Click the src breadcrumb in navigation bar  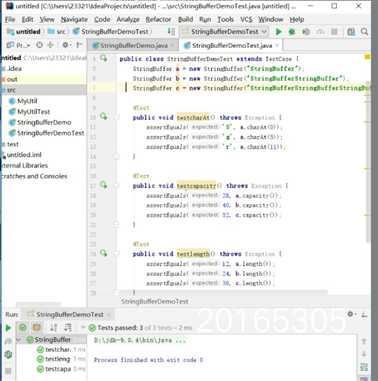pyautogui.click(x=57, y=32)
